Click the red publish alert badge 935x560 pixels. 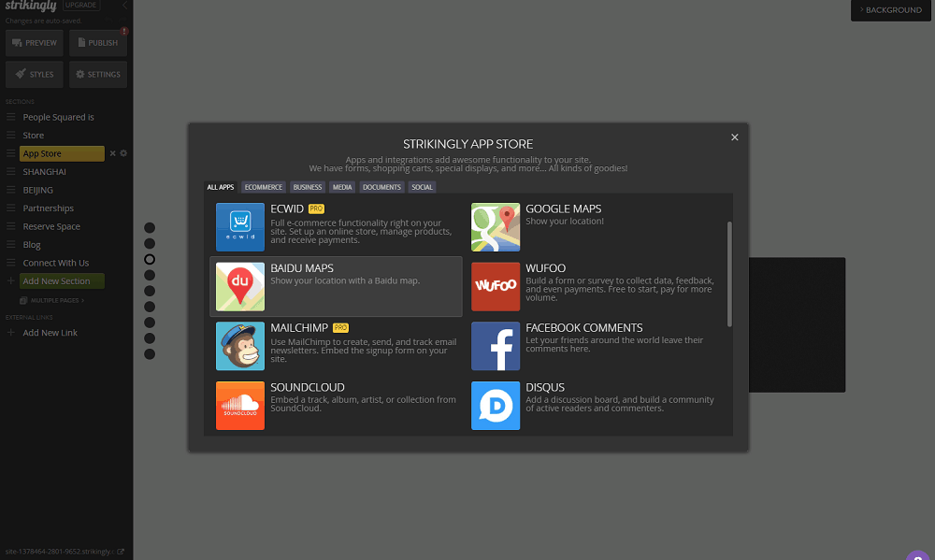(x=124, y=31)
